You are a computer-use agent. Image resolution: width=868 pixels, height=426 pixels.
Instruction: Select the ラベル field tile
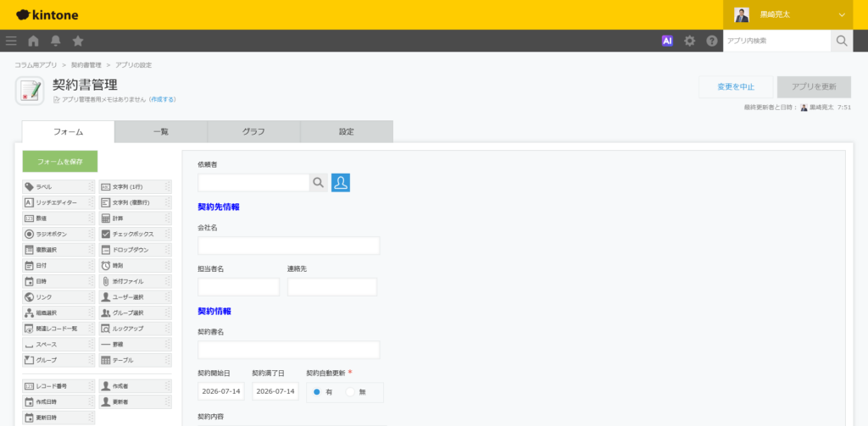[58, 187]
